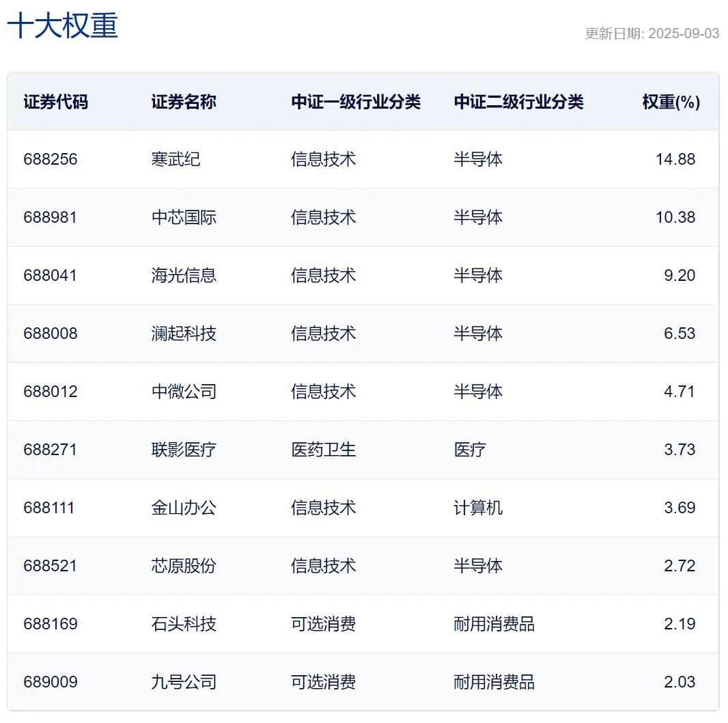Click 信息技术 in the 中微公司 row

324,392
